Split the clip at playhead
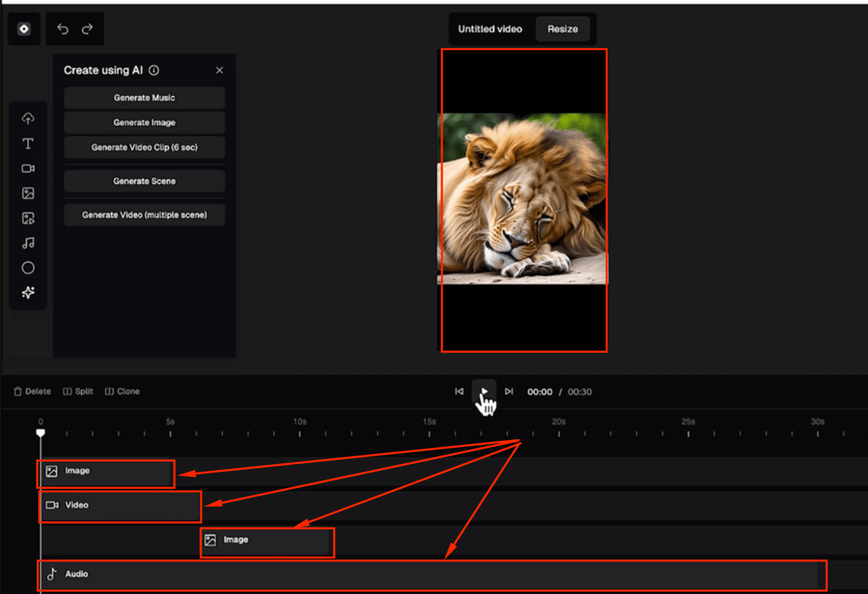The width and height of the screenshot is (868, 594). tap(78, 391)
